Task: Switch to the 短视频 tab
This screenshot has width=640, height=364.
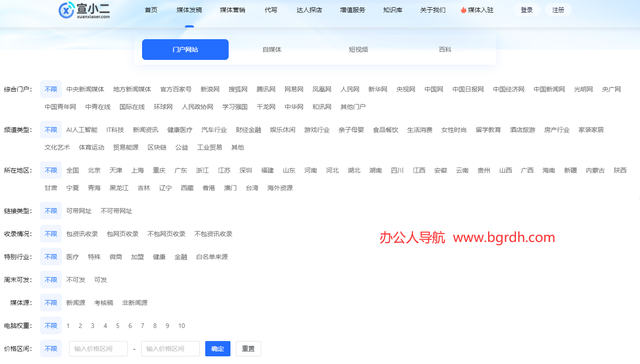Action: point(359,50)
